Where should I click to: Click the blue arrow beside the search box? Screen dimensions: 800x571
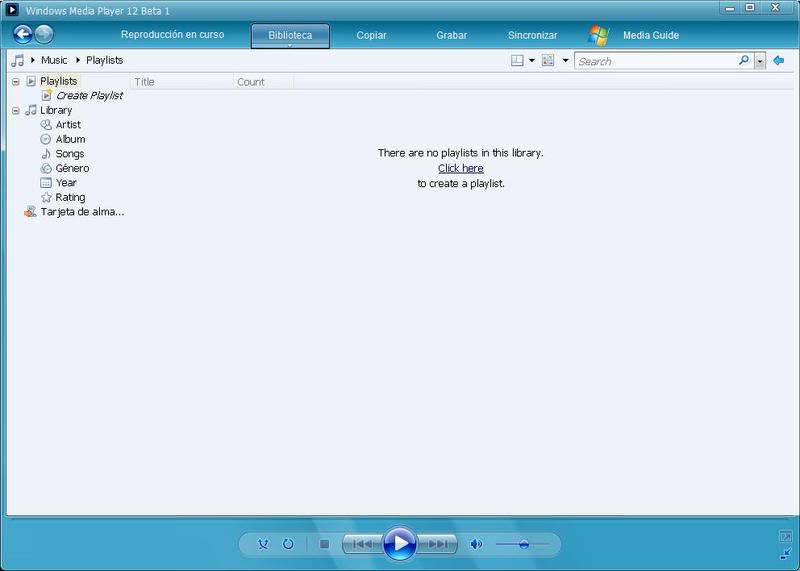779,61
